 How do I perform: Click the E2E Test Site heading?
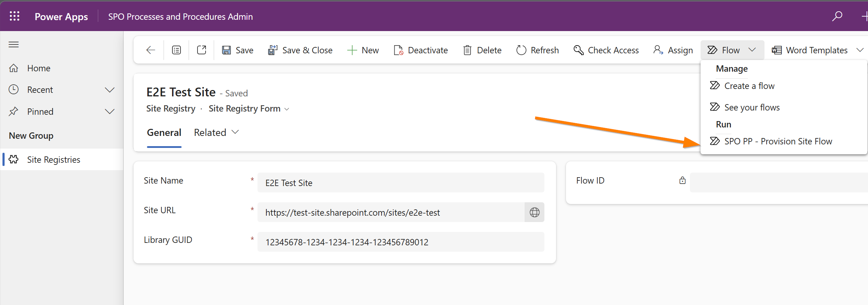click(181, 92)
